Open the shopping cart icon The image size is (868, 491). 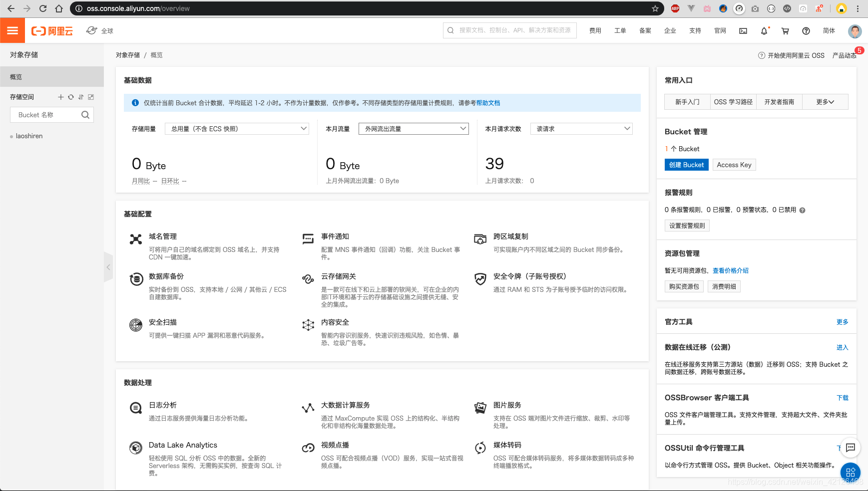[785, 31]
